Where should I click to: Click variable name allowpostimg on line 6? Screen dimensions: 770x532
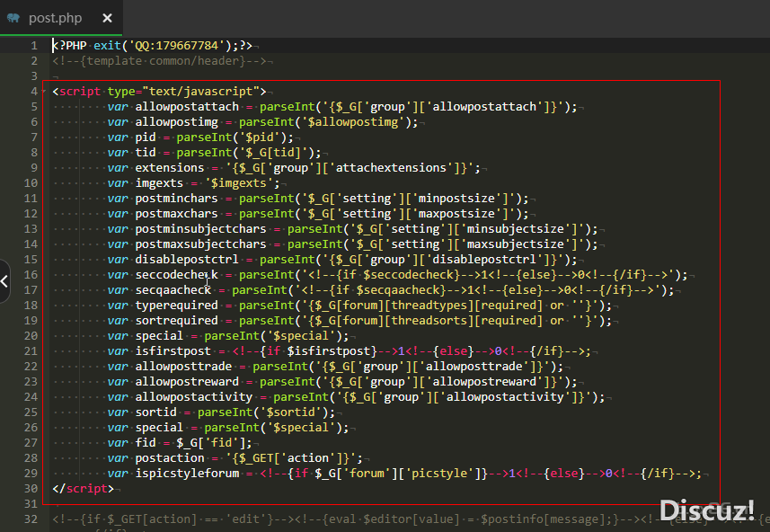(x=177, y=122)
